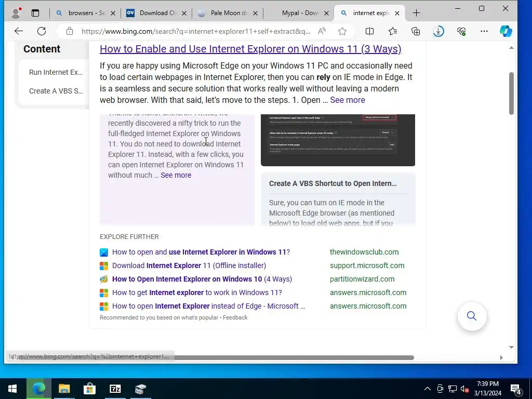Open 7-Zip from taskbar
This screenshot has height=399, width=532.
(115, 389)
